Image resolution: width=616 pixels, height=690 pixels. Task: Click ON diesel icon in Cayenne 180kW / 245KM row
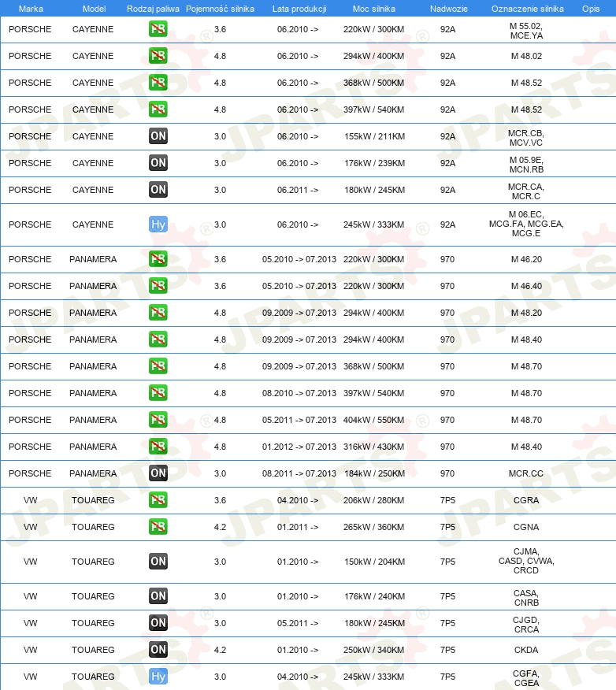[x=158, y=190]
